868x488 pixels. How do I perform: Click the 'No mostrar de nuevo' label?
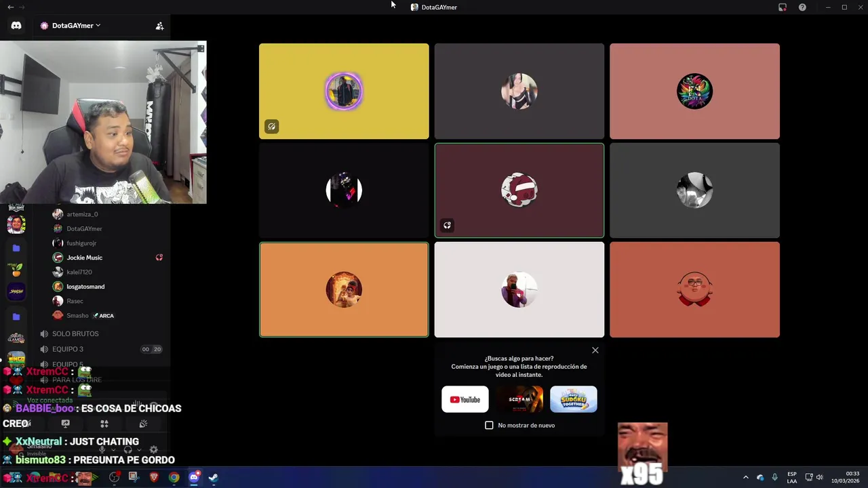pyautogui.click(x=526, y=425)
